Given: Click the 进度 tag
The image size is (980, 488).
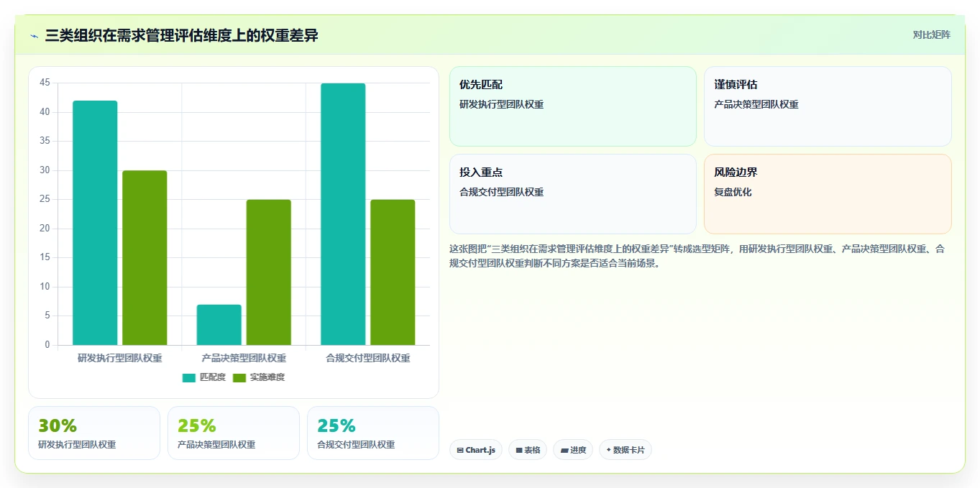Looking at the screenshot, I should point(573,450).
